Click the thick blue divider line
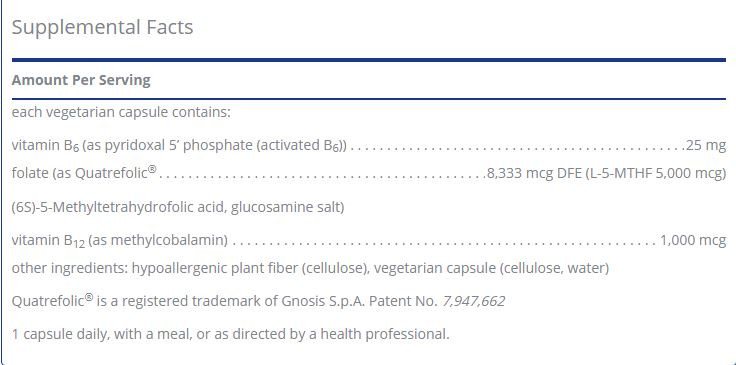736x365 pixels. pyautogui.click(x=369, y=60)
